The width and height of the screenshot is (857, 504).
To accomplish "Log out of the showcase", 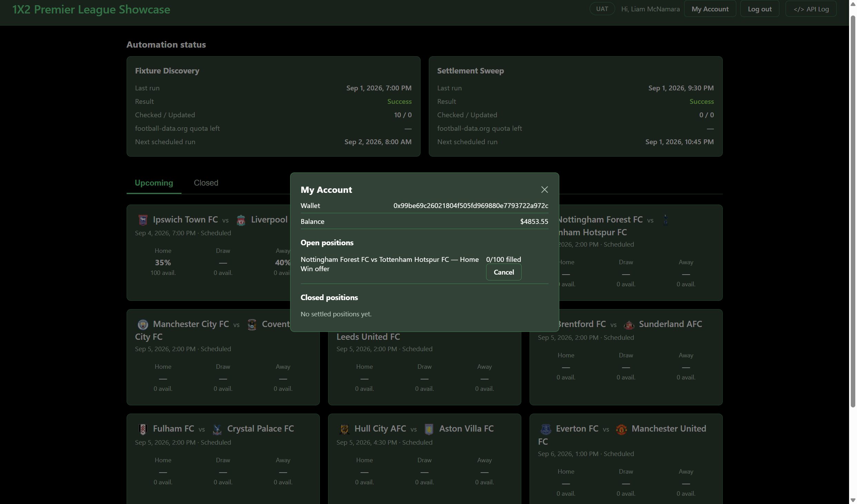I will [x=760, y=9].
